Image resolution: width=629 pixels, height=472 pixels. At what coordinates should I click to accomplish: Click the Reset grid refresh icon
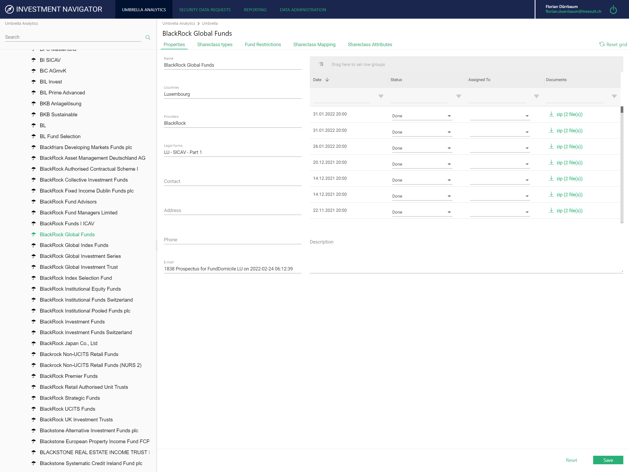coord(601,44)
